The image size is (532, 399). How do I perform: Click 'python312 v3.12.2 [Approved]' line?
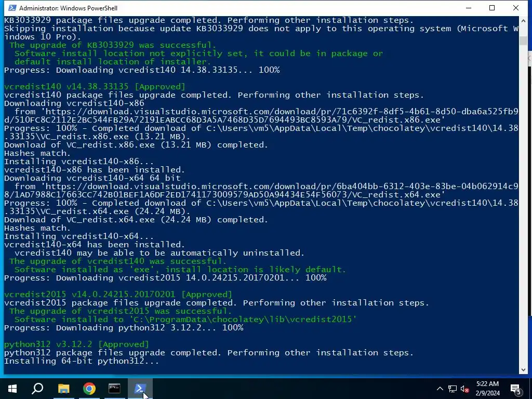pyautogui.click(x=76, y=344)
